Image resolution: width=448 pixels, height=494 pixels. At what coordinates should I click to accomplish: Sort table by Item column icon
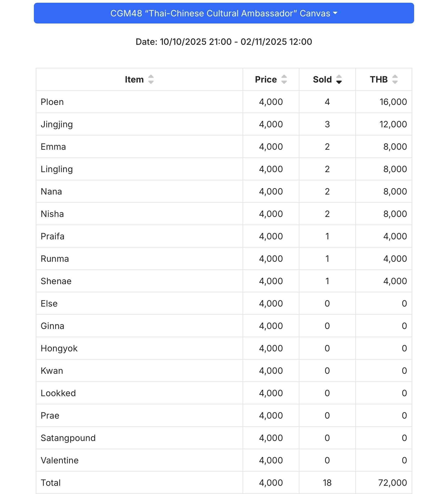coord(151,80)
